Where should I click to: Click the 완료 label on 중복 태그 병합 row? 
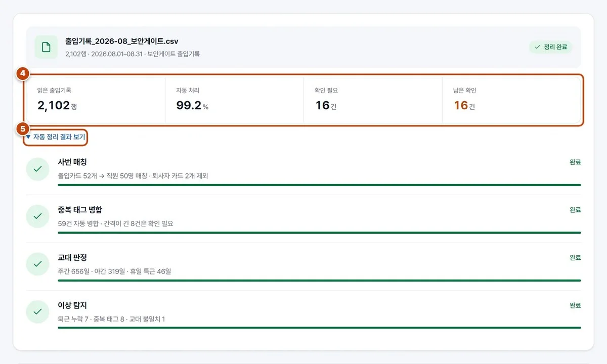click(x=575, y=210)
